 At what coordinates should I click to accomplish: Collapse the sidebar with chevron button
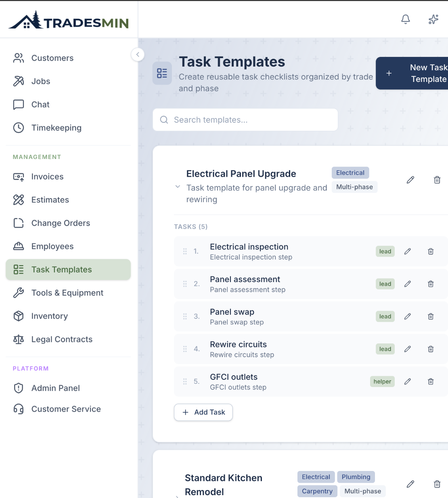(x=138, y=54)
